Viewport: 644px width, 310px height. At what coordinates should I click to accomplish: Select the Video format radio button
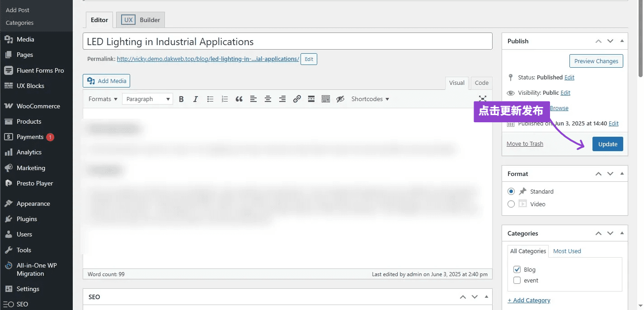pyautogui.click(x=511, y=204)
